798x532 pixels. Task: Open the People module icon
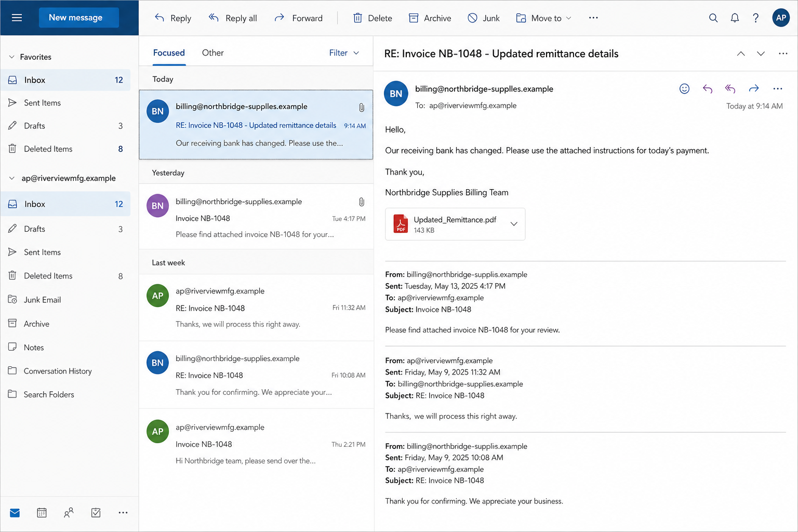69,513
